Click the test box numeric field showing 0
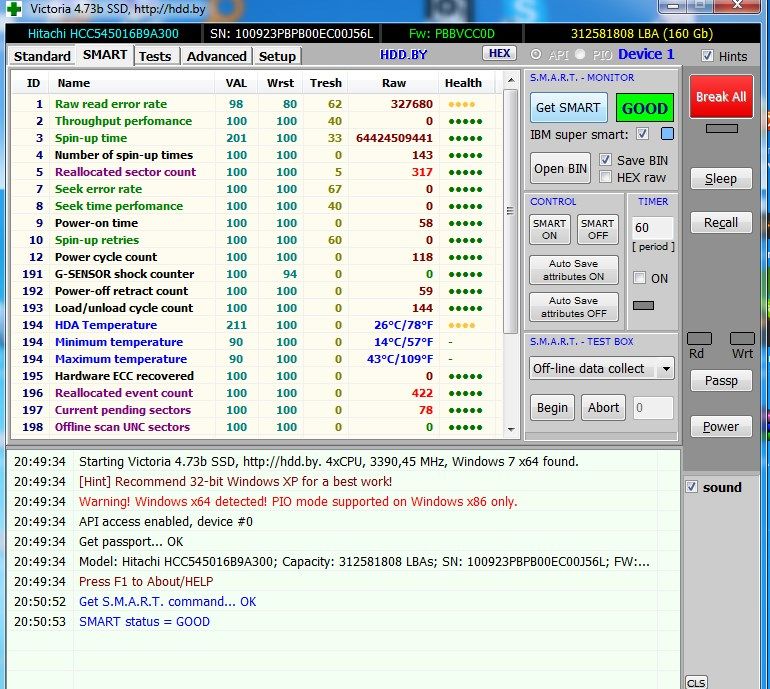The width and height of the screenshot is (770, 689). (653, 408)
